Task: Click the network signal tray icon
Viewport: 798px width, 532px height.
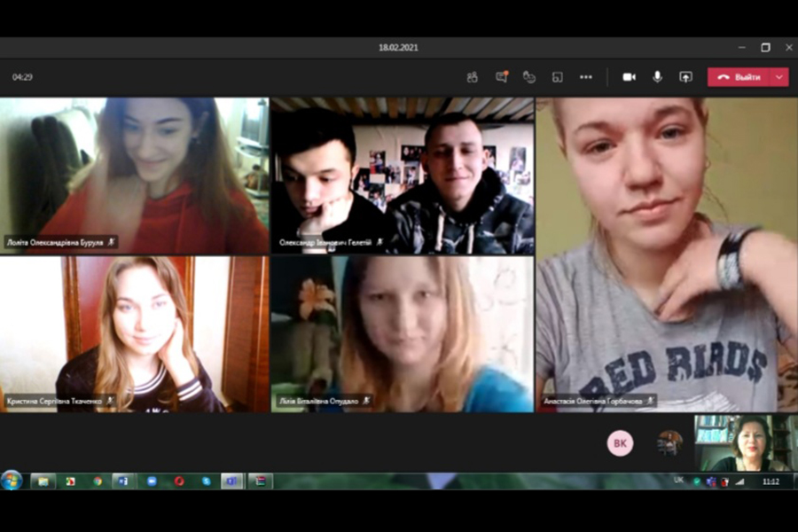Action: tap(740, 481)
